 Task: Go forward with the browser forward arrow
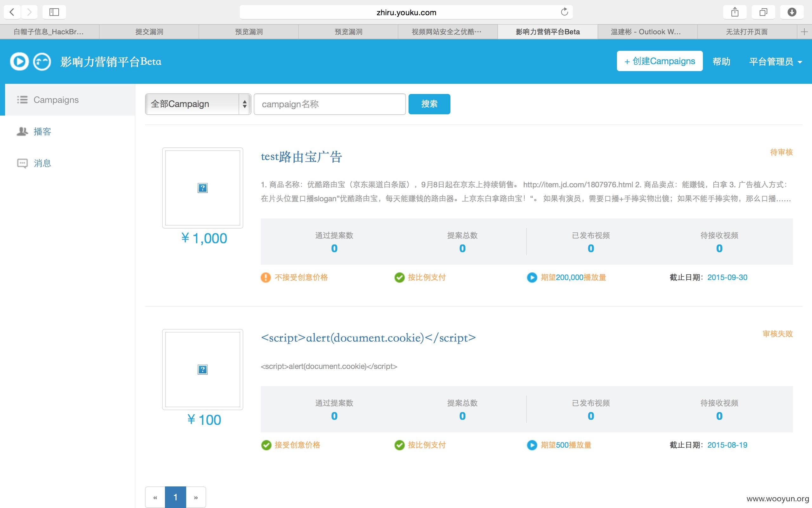tap(29, 12)
